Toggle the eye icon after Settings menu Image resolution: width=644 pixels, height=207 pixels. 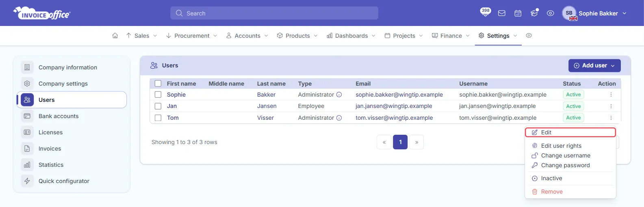[529, 36]
